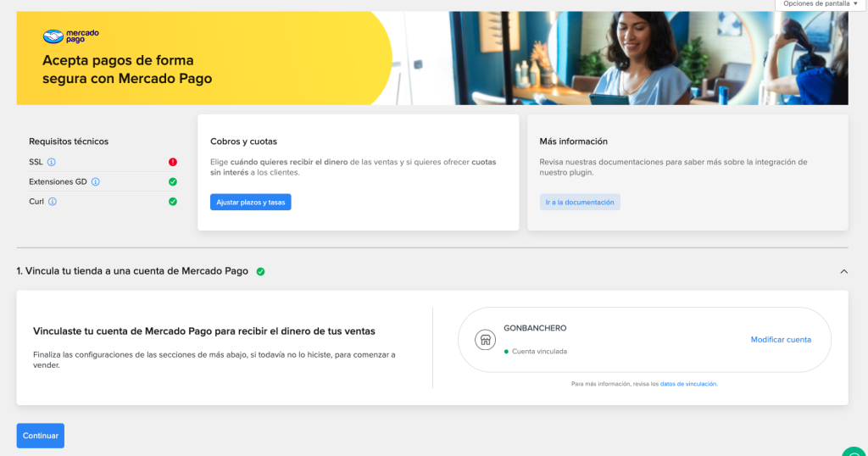
Task: Click the green floating button at bottom right
Action: click(x=854, y=449)
